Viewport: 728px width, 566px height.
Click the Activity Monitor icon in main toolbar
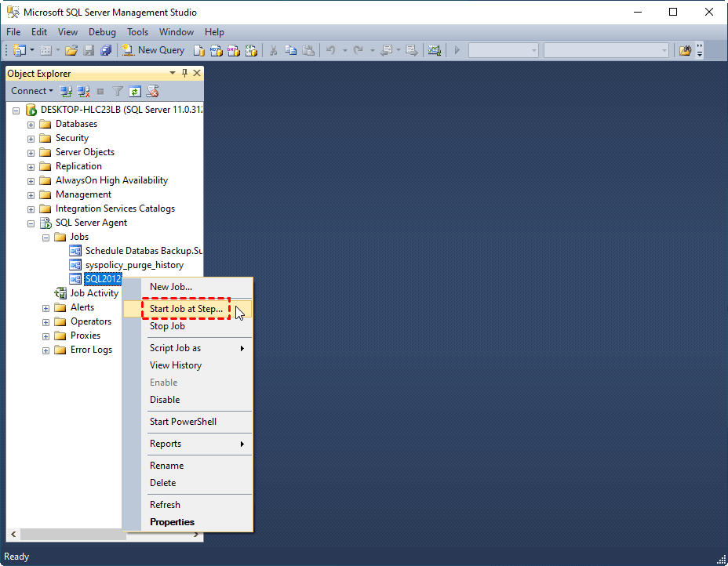434,50
